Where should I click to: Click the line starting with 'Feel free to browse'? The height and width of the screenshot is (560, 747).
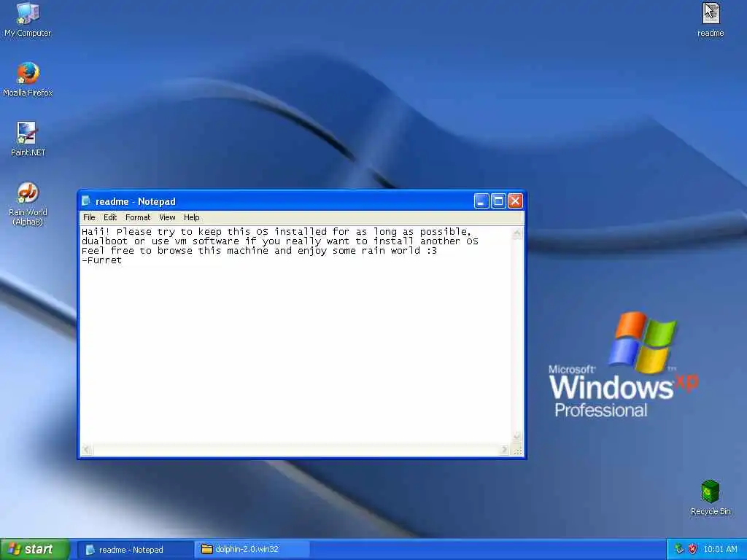tap(259, 251)
